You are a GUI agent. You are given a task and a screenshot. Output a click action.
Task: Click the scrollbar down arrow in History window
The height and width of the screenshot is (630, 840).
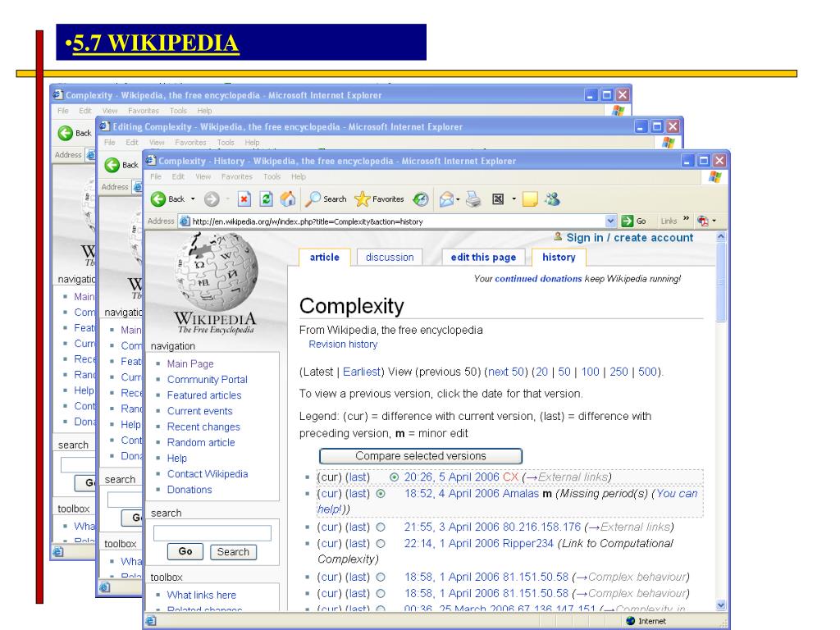click(721, 605)
